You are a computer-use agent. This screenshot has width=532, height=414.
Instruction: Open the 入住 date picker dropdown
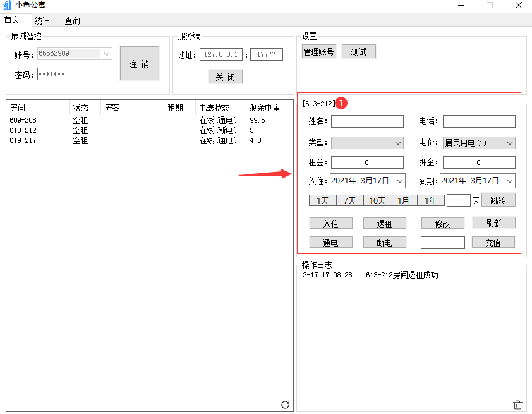point(400,181)
